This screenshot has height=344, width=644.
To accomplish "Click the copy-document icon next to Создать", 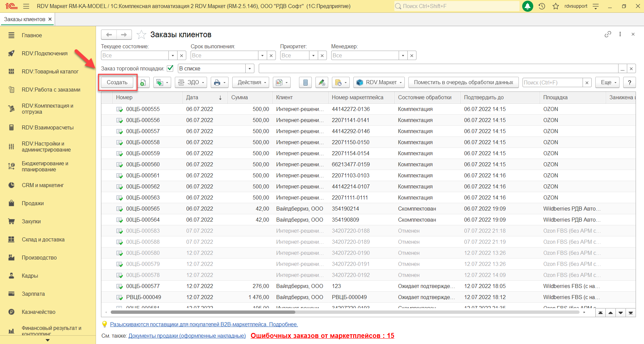I will 143,82.
